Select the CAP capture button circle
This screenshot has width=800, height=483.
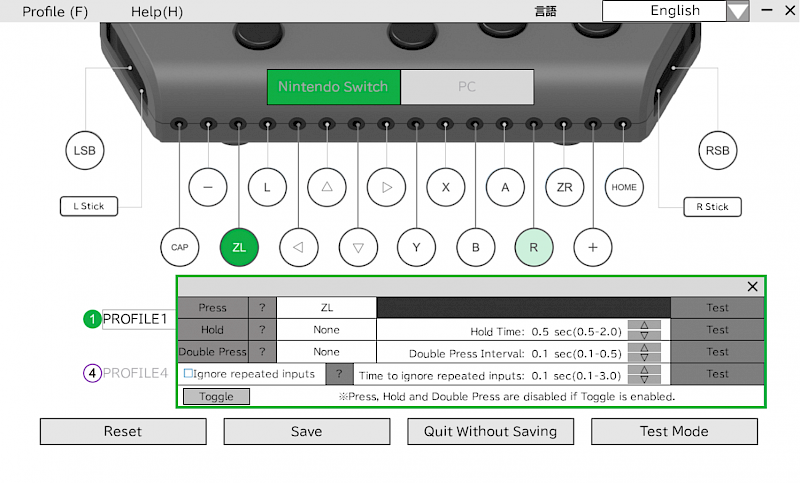click(x=180, y=247)
